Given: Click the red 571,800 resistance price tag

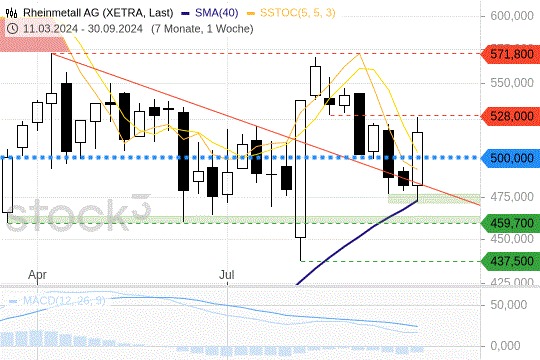Looking at the screenshot, I should [x=510, y=54].
